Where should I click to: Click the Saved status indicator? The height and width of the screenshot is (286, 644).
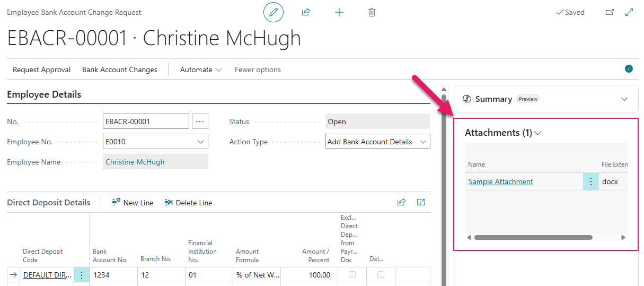click(x=570, y=12)
